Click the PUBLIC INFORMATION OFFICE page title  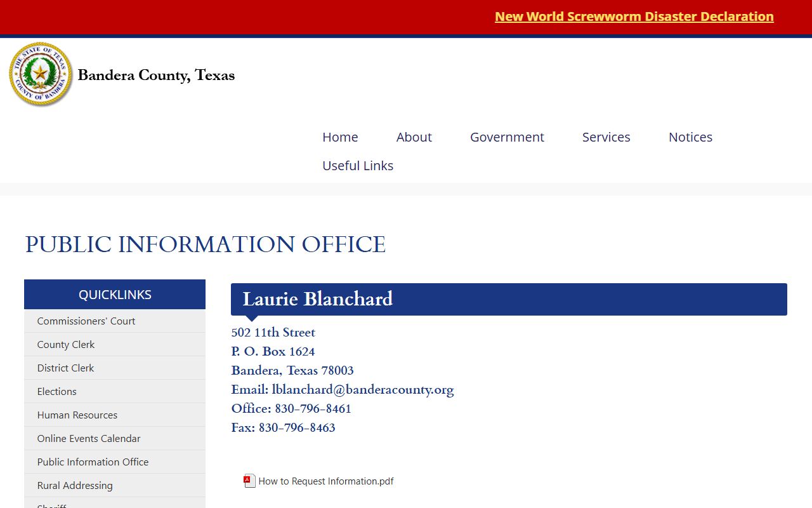point(205,244)
